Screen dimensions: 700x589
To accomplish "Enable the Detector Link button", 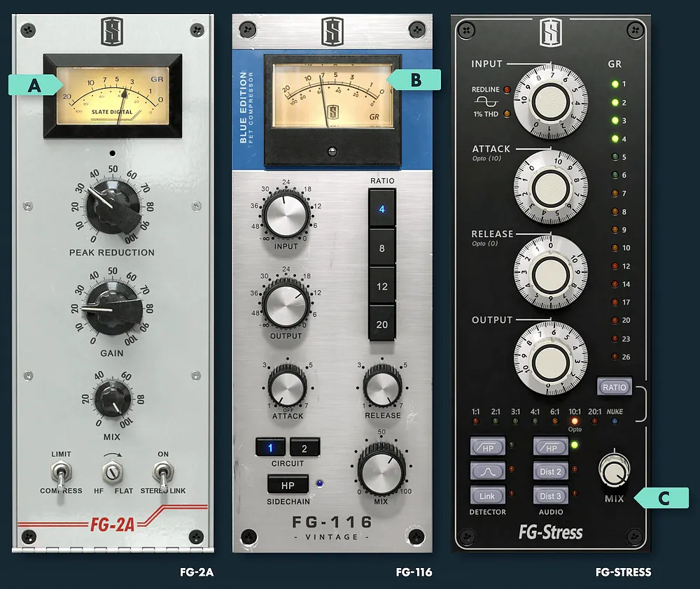I will (x=487, y=496).
